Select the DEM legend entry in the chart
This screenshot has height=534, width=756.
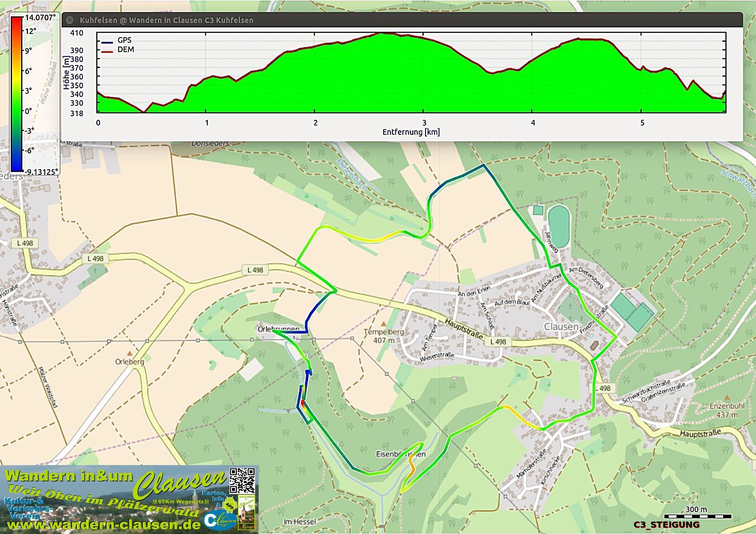pyautogui.click(x=118, y=50)
